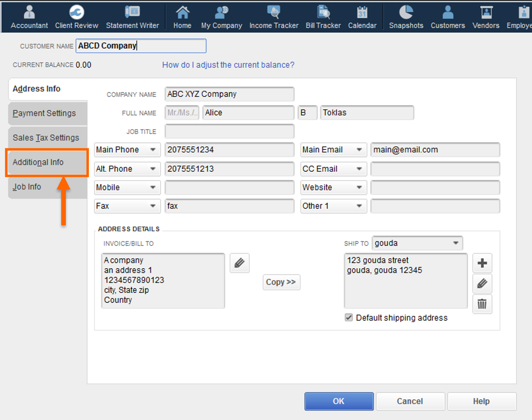Open the Sales Tax Settings tab
Viewport: 532px width, 420px height.
(x=46, y=138)
